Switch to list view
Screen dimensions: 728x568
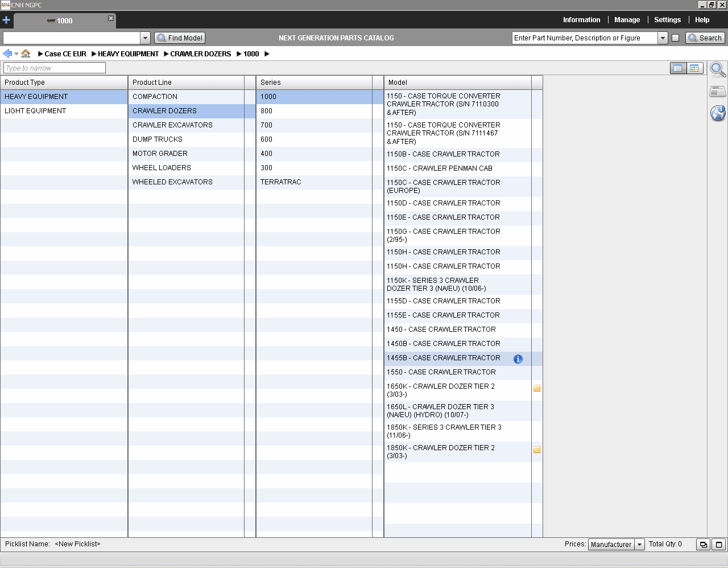coord(678,68)
